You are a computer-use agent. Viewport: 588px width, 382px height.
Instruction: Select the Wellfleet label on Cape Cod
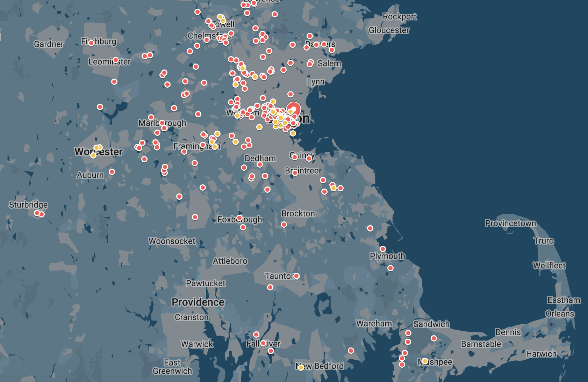(549, 266)
